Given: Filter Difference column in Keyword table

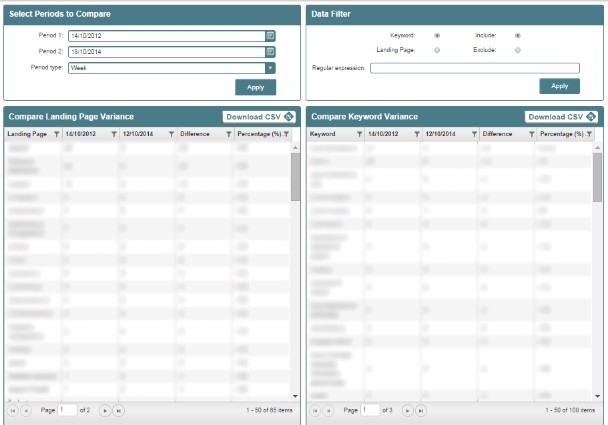Looking at the screenshot, I should point(532,134).
